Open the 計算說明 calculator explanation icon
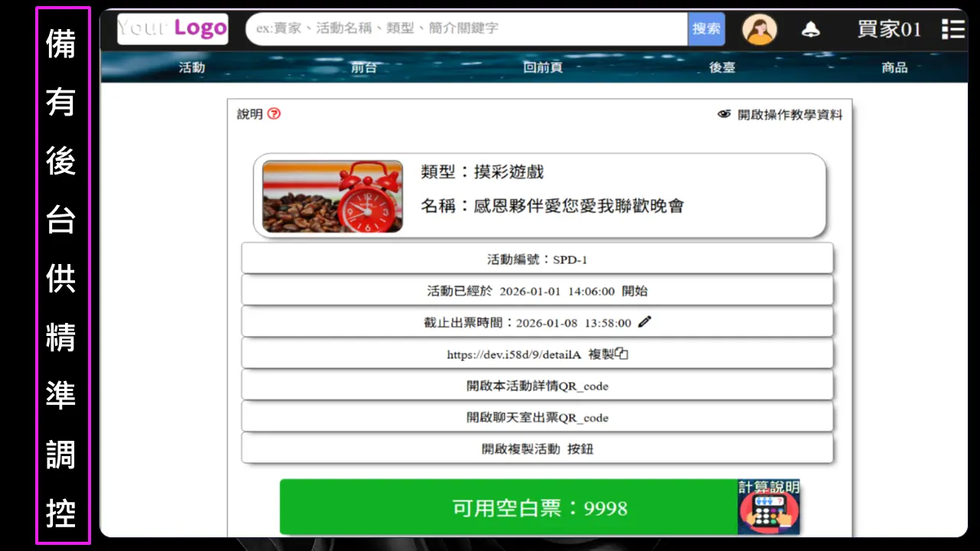The height and width of the screenshot is (551, 980). tap(768, 507)
